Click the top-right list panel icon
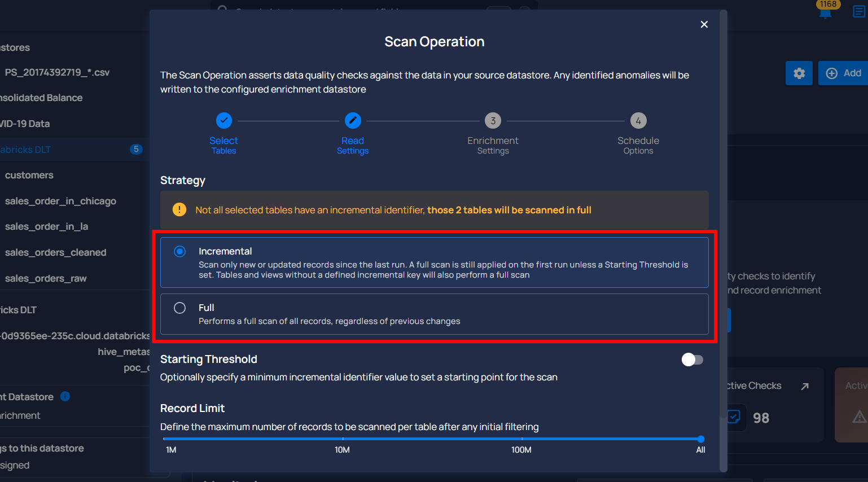The image size is (868, 482). (859, 11)
